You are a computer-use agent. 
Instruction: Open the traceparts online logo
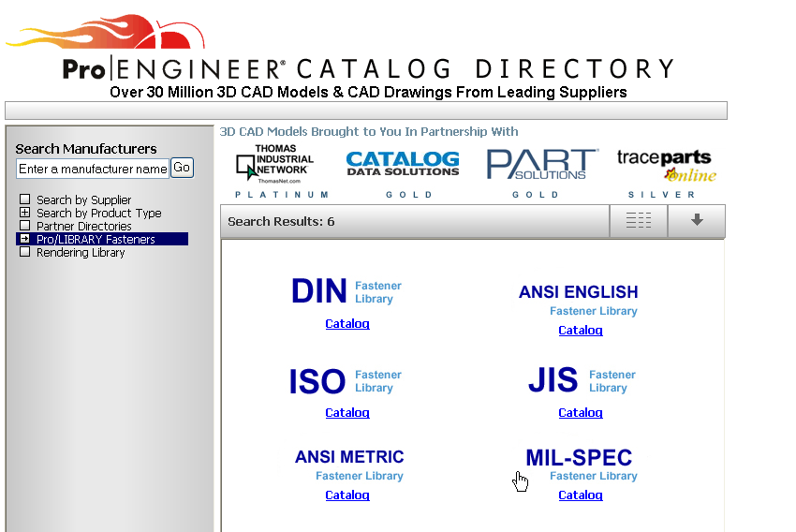coord(667,166)
